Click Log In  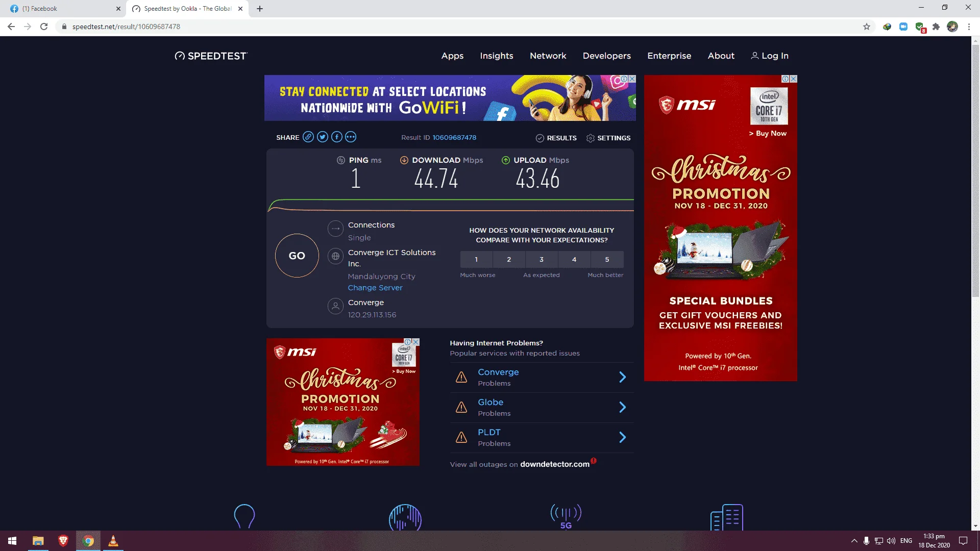point(770,56)
